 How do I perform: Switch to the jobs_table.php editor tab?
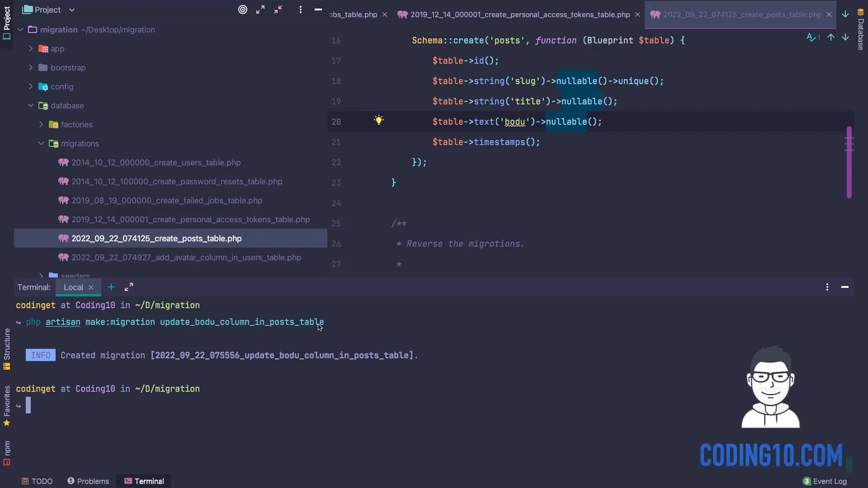coord(353,14)
